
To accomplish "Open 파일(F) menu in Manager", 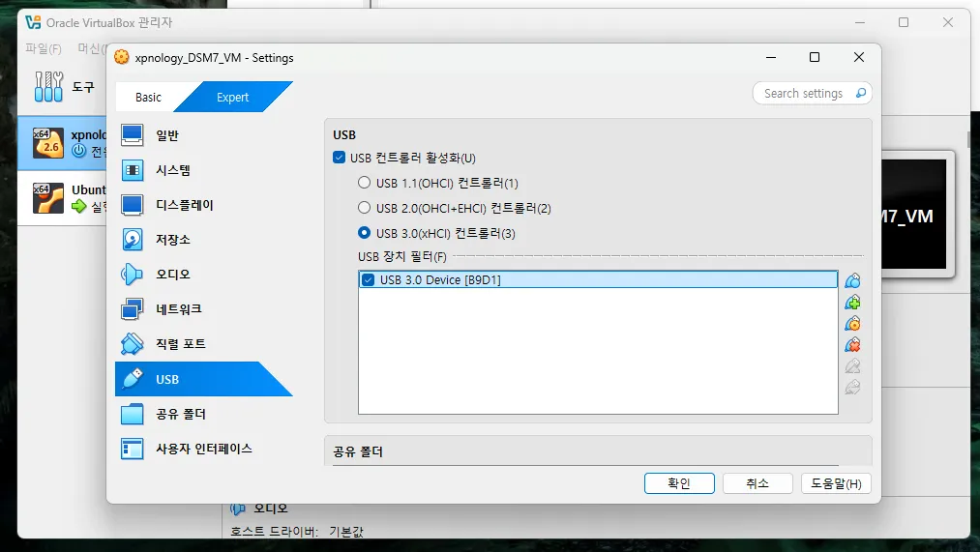I will click(x=44, y=48).
